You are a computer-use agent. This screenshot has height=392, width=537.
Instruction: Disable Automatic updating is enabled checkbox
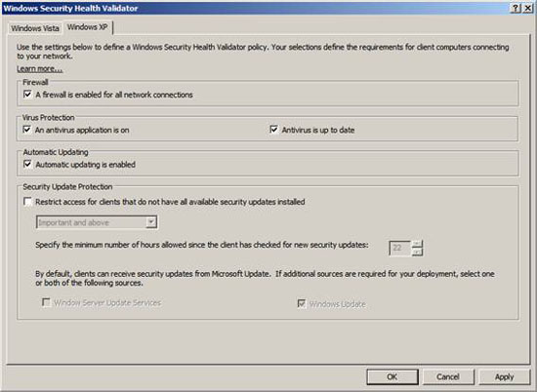pos(27,165)
